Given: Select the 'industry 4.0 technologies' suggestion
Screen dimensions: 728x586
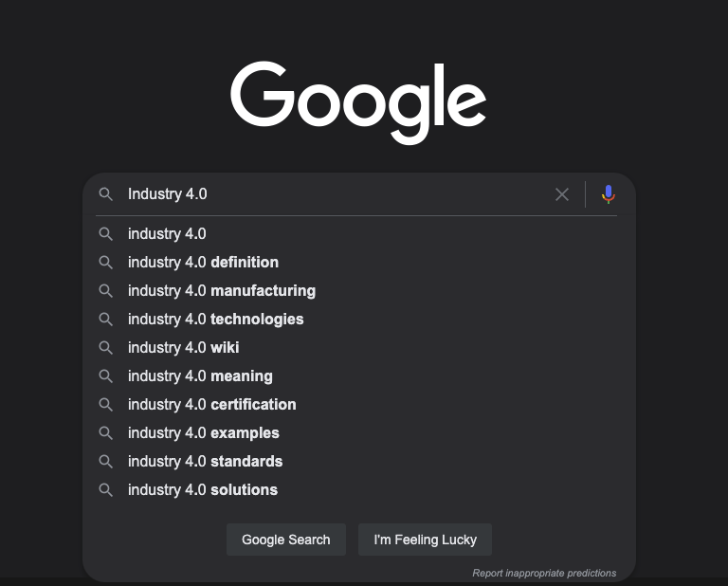Looking at the screenshot, I should 358,319.
